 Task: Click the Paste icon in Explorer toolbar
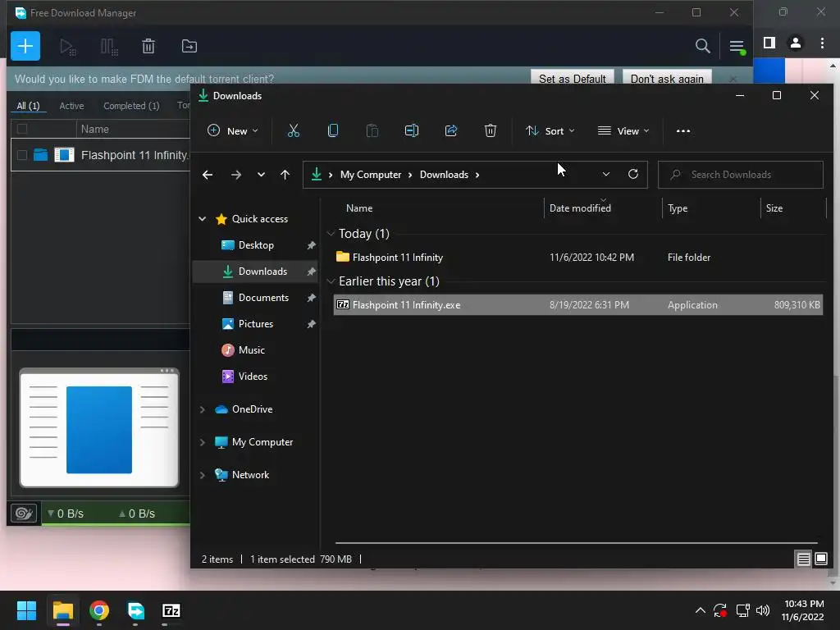click(372, 130)
